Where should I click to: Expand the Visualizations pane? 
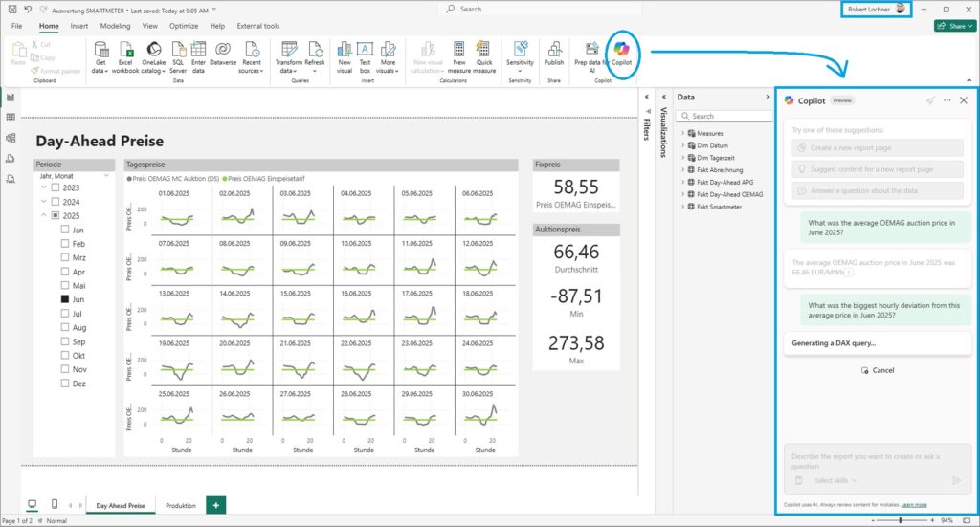tap(664, 97)
